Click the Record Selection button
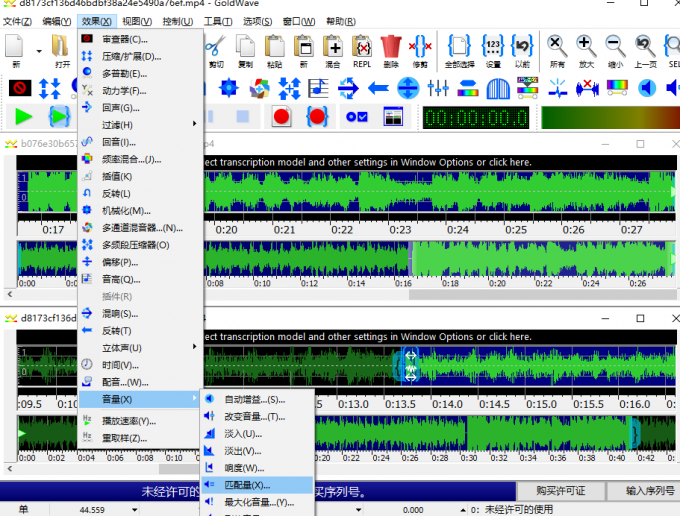The width and height of the screenshot is (680, 516). (317, 117)
